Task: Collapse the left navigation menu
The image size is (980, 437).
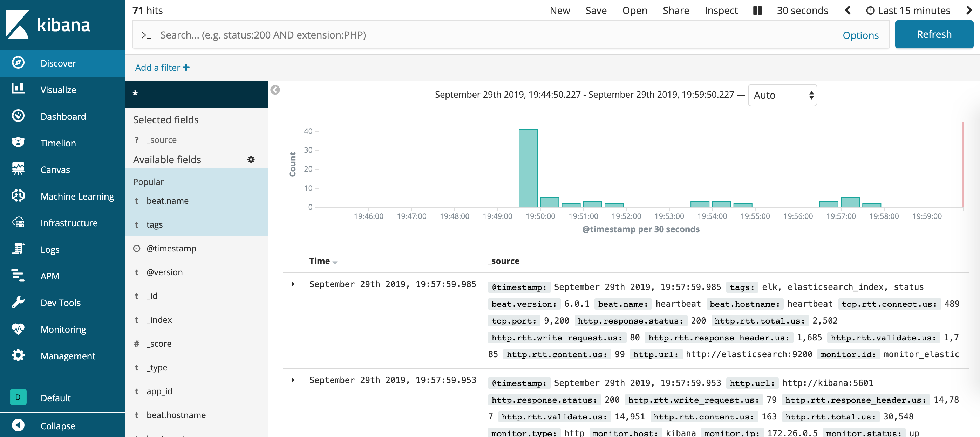Action: (x=18, y=425)
